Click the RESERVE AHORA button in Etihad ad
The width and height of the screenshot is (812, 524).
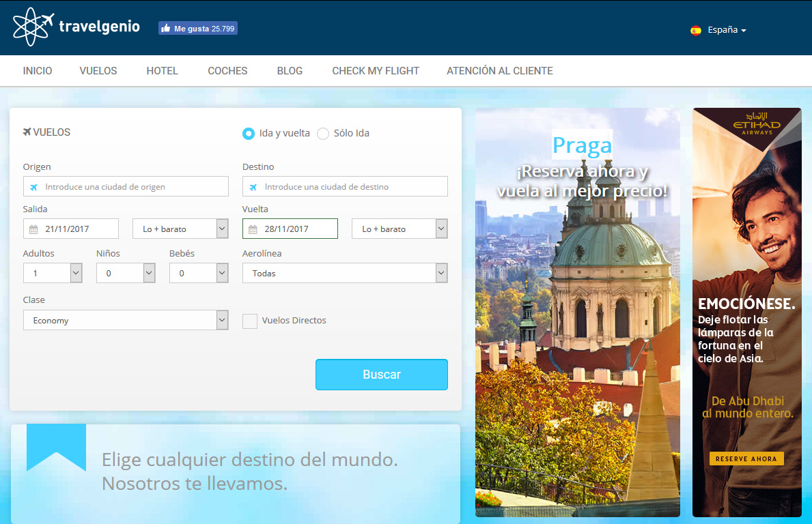(746, 458)
